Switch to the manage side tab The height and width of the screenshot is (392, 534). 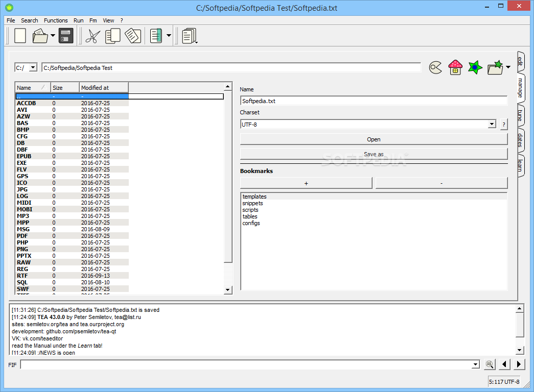[x=521, y=88]
